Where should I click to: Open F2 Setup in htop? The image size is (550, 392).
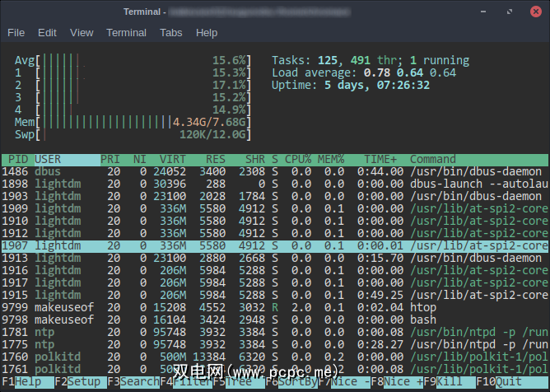tap(84, 382)
